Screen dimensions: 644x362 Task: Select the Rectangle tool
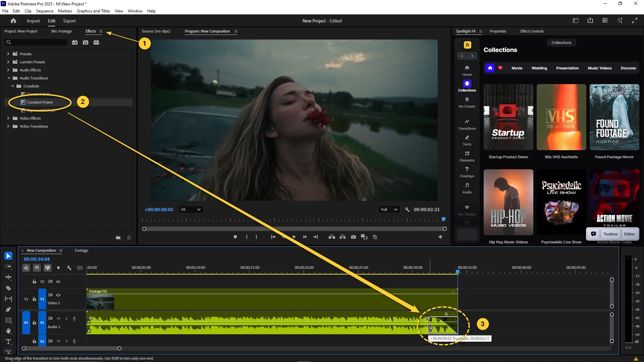pyautogui.click(x=8, y=320)
